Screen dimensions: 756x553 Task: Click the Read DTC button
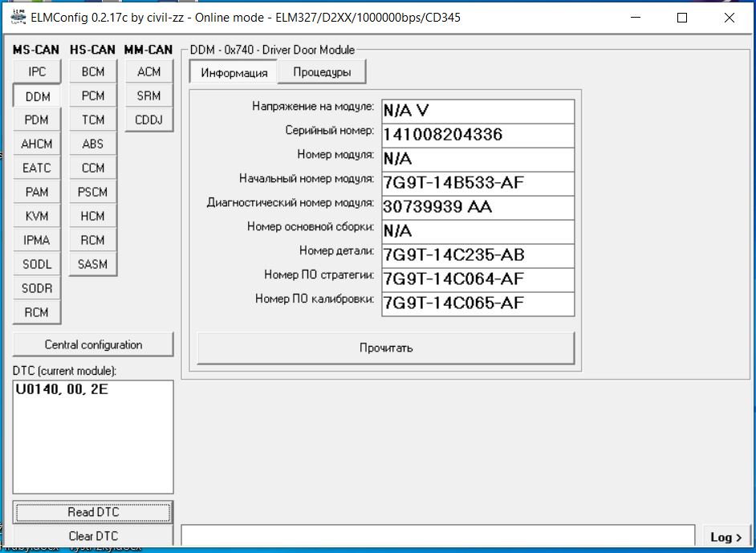click(93, 512)
